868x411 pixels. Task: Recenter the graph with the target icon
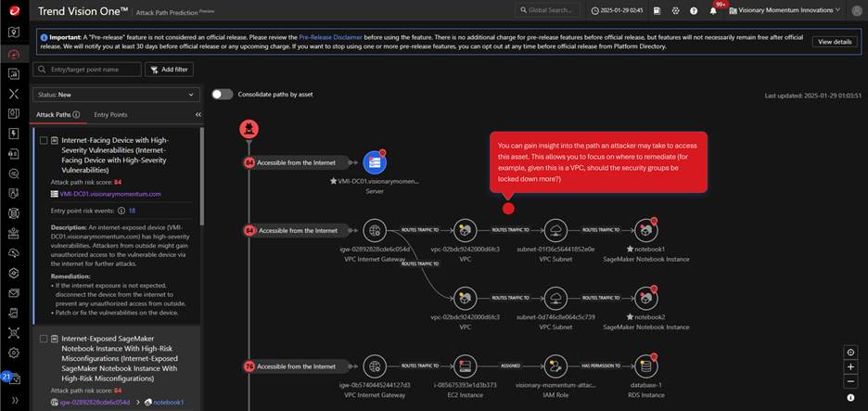pyautogui.click(x=850, y=353)
